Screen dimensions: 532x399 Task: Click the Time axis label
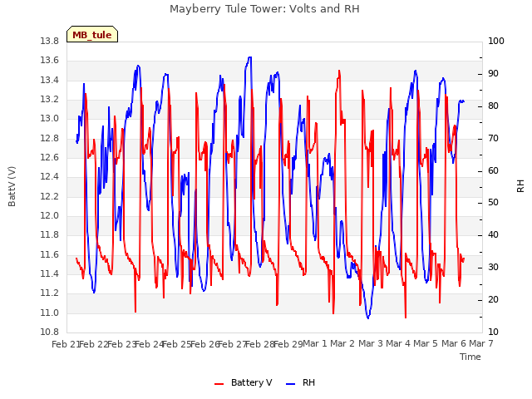click(x=470, y=357)
